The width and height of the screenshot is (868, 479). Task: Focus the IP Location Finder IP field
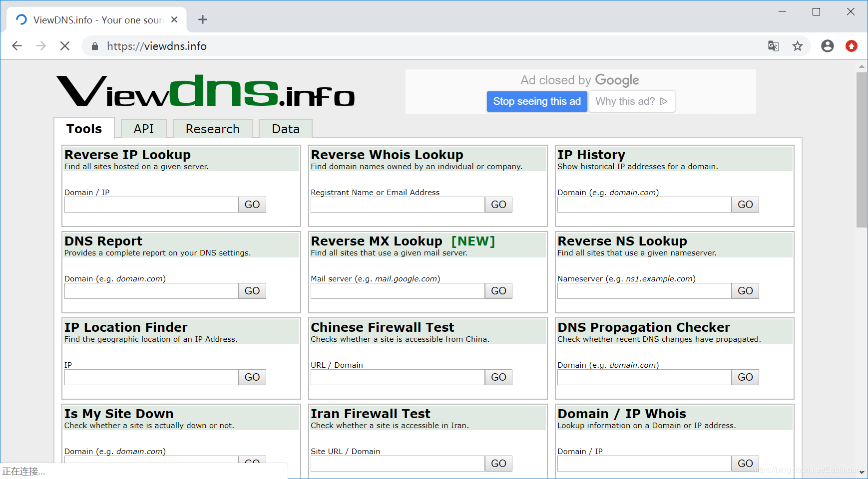151,377
